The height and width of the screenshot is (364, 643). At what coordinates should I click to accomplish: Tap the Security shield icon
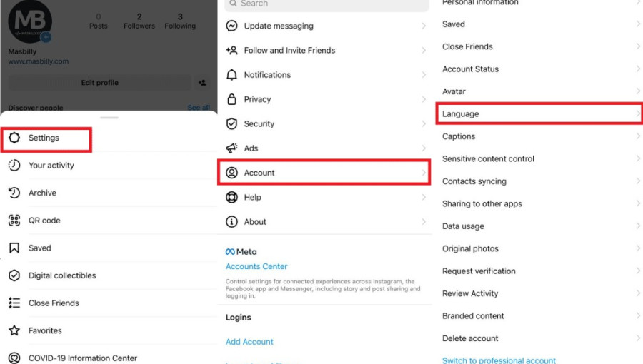(x=231, y=123)
